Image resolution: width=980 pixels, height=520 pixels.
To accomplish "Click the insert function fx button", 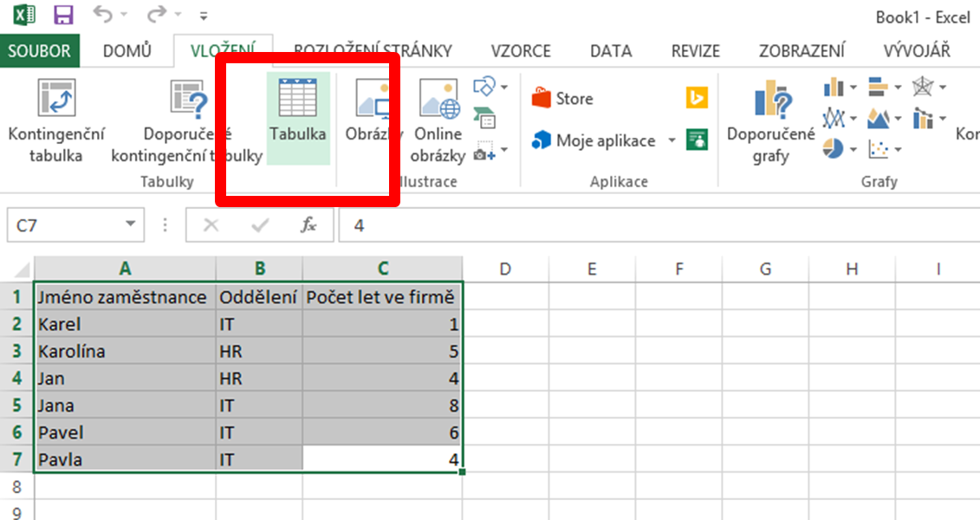I will pos(308,225).
